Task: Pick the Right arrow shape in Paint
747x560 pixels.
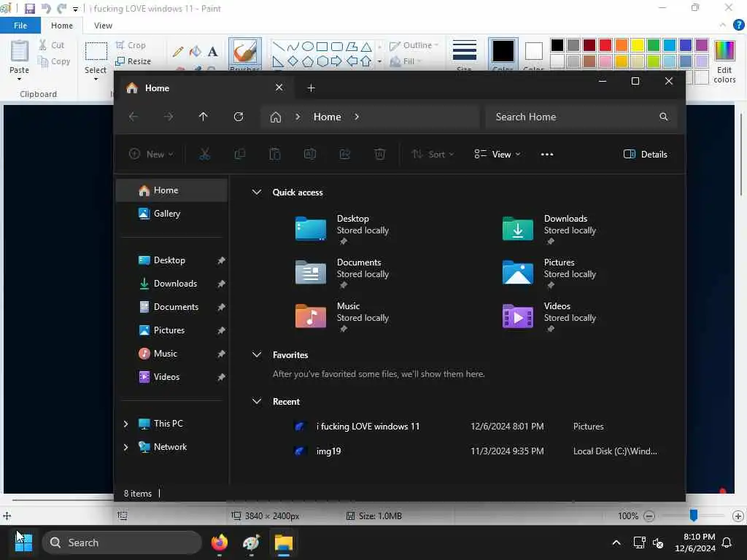Action: coord(336,61)
